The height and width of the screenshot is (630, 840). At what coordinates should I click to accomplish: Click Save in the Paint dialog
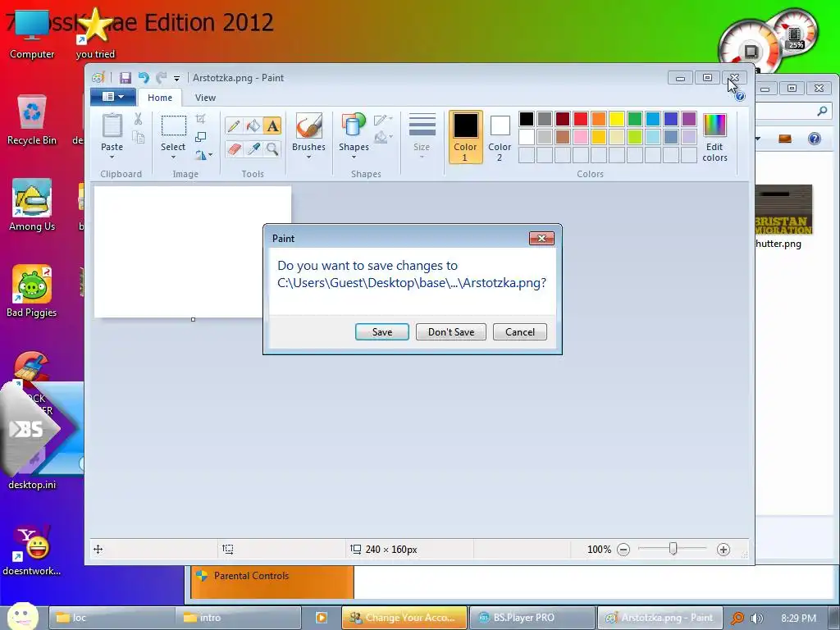click(382, 332)
